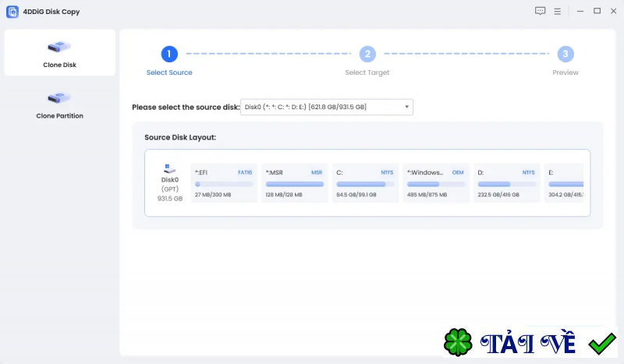Minimize the 4DDiG window
Screen dimensions: 624x364
click(x=580, y=12)
